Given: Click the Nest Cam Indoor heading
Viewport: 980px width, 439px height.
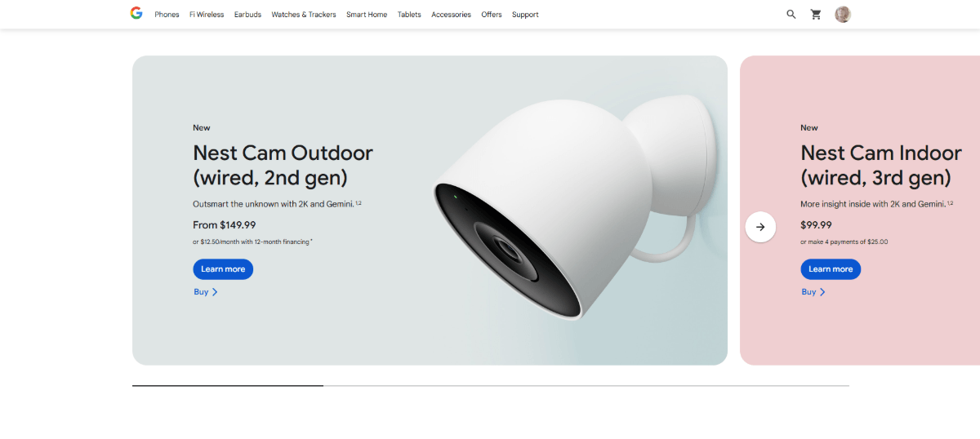Looking at the screenshot, I should pos(881,165).
